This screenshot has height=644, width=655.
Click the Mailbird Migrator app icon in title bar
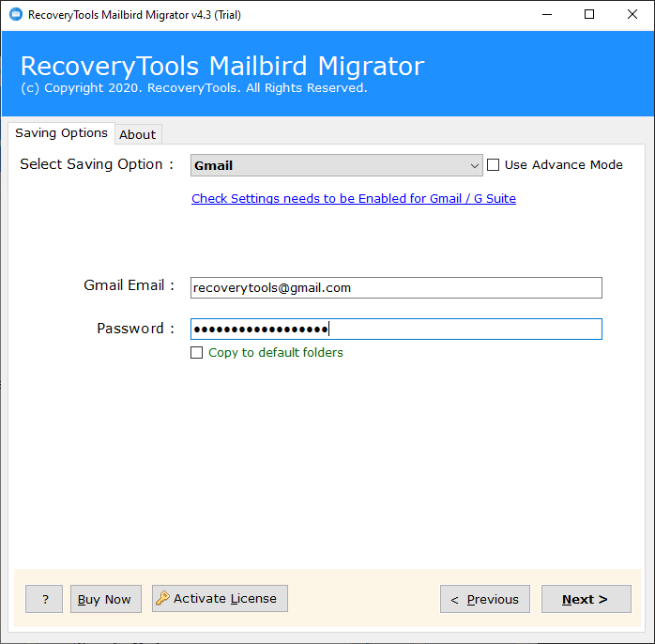16,15
